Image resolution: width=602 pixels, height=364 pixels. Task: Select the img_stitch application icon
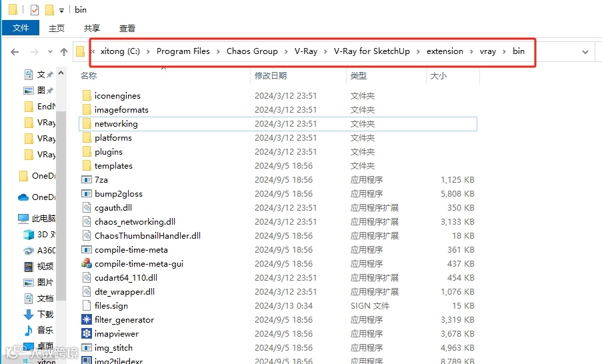point(87,348)
